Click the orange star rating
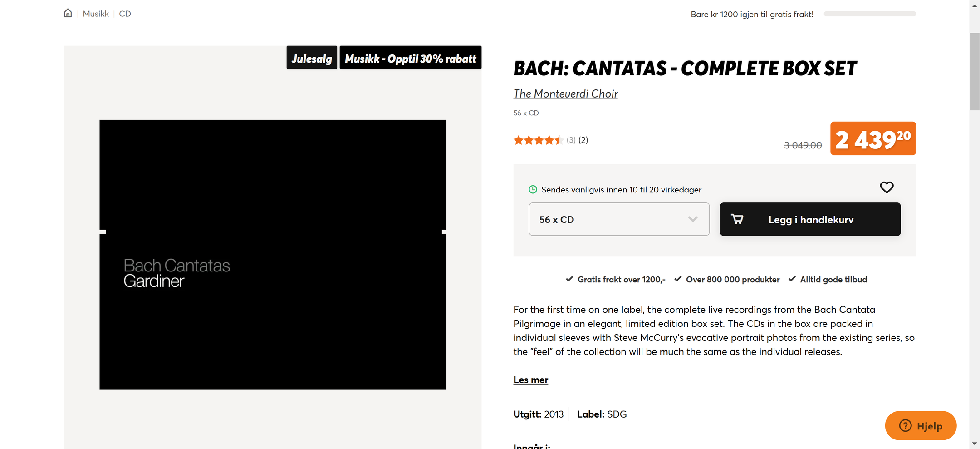980x449 pixels. [538, 140]
